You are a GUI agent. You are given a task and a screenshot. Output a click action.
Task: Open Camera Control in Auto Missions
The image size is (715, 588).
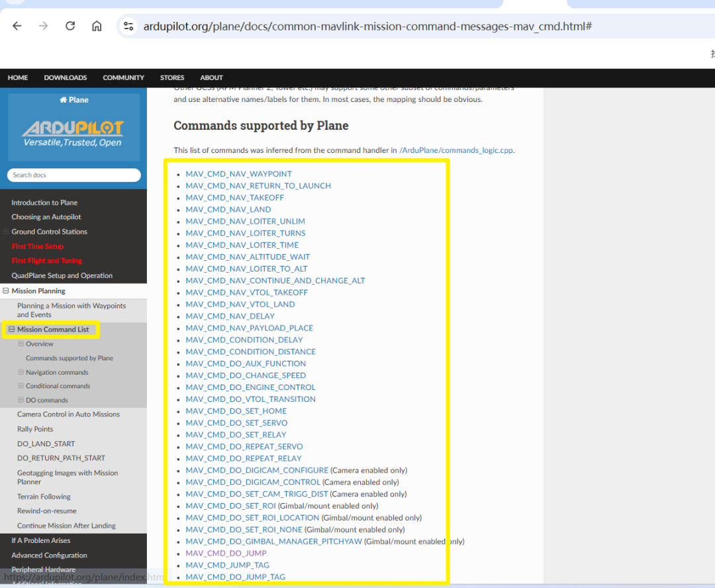tap(68, 415)
